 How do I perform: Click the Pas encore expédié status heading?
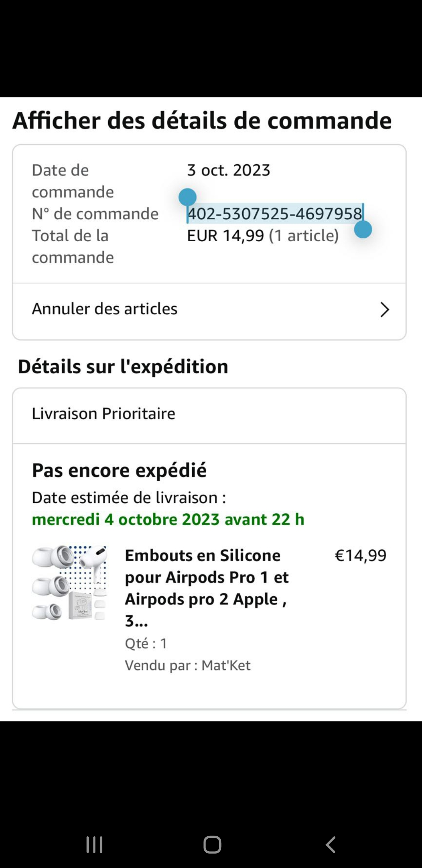[x=119, y=470]
